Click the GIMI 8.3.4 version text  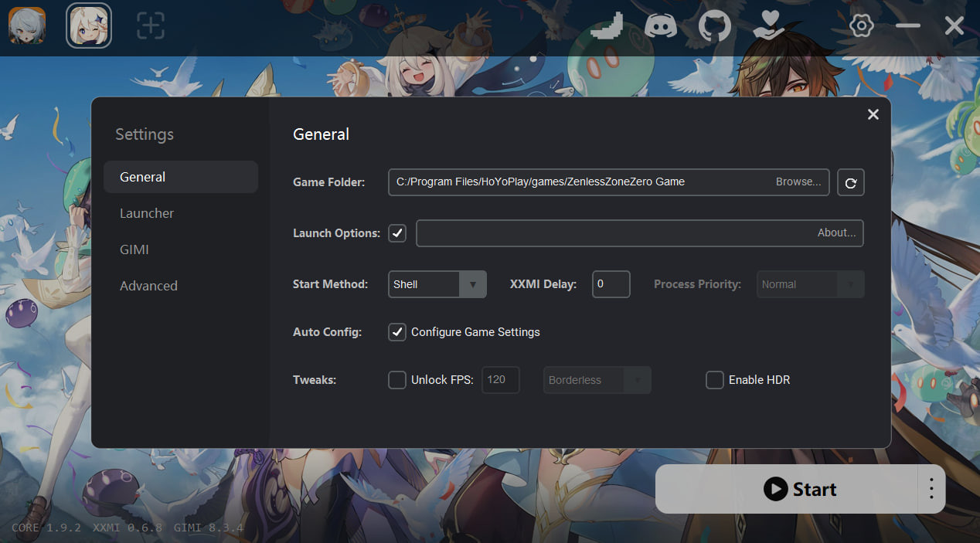[209, 528]
